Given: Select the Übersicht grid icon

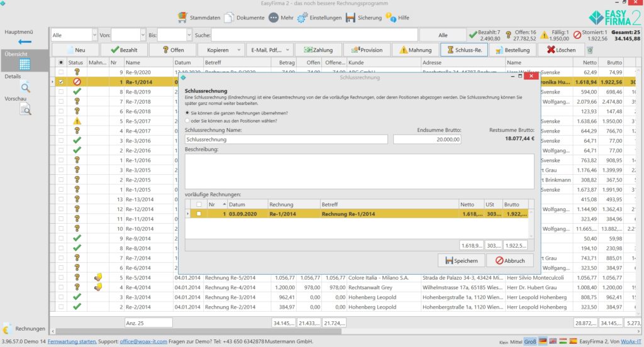Looking at the screenshot, I should coord(25,64).
